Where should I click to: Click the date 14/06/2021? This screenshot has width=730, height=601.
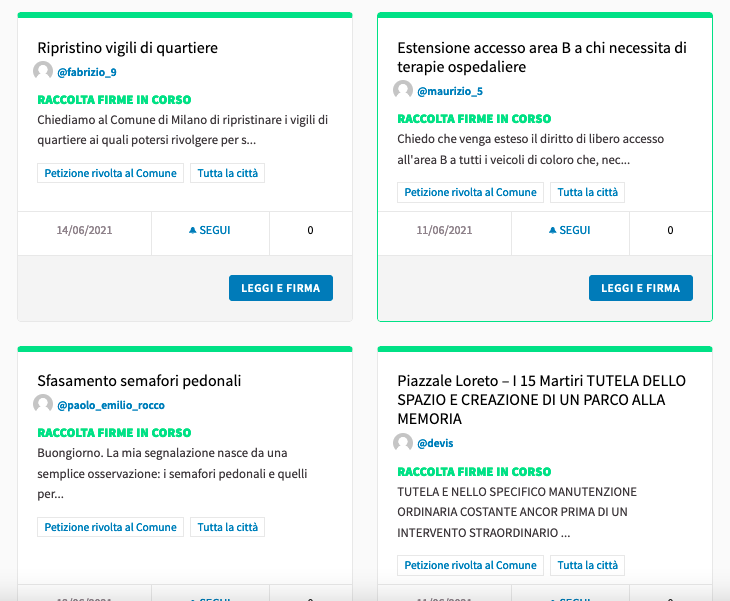tap(84, 230)
